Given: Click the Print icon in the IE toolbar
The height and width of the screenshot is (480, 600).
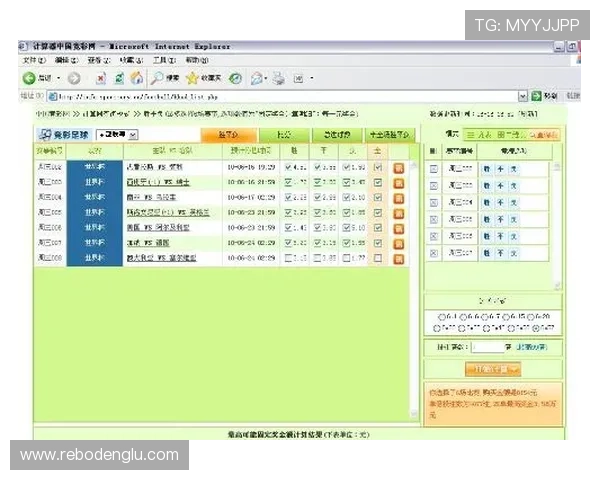Looking at the screenshot, I should point(279,78).
